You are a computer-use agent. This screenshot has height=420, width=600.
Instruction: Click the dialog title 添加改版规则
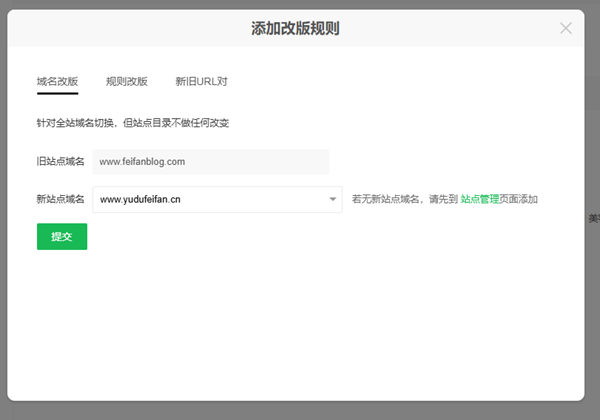[x=295, y=28]
